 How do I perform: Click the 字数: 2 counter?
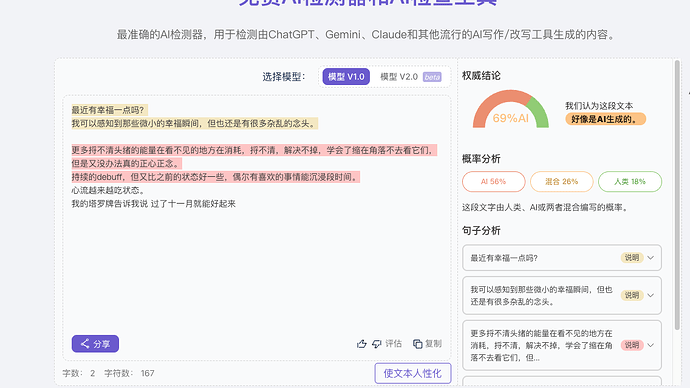(x=79, y=373)
